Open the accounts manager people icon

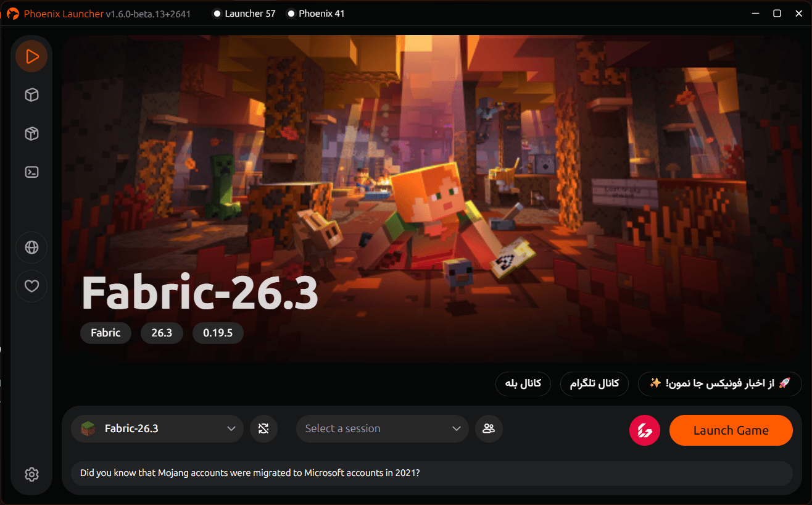click(x=489, y=428)
